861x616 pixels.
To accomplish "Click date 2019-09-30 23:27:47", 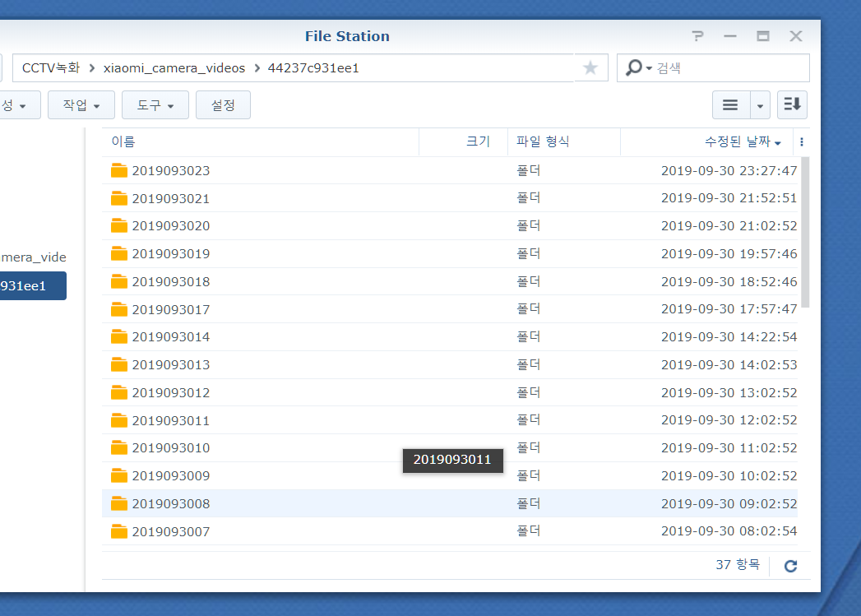I will click(x=729, y=171).
